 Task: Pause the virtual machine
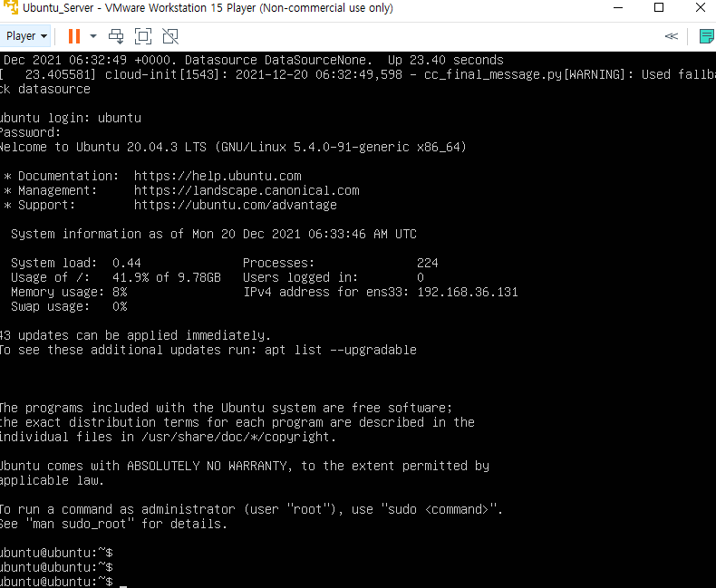point(74,36)
